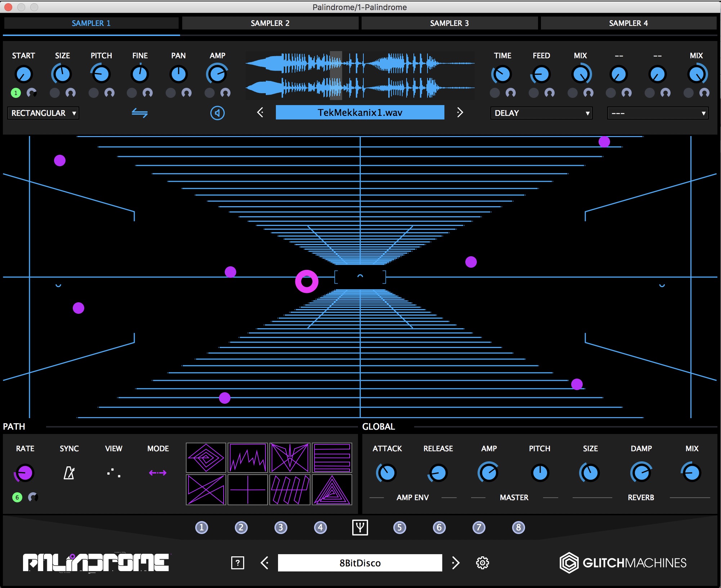Switch to the SAMPLER 3 tab
The image size is (721, 588).
tap(449, 23)
